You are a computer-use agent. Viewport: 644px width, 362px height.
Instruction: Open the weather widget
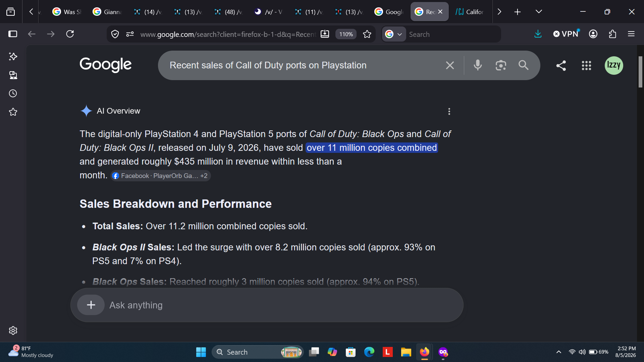coord(31,352)
